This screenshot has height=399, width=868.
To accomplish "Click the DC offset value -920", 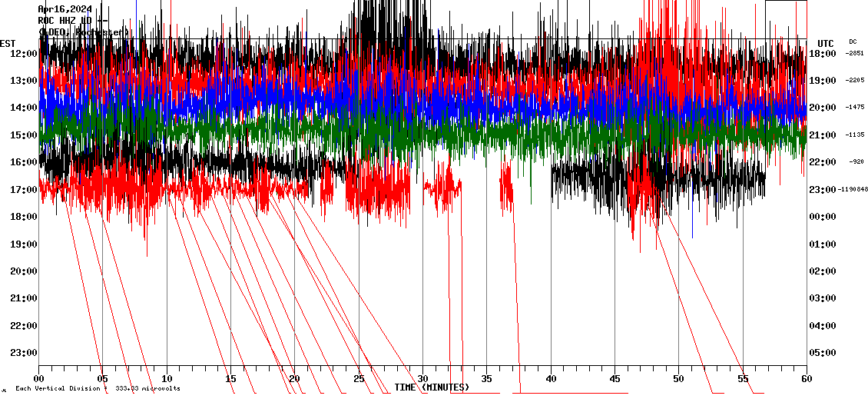I will coord(856,162).
